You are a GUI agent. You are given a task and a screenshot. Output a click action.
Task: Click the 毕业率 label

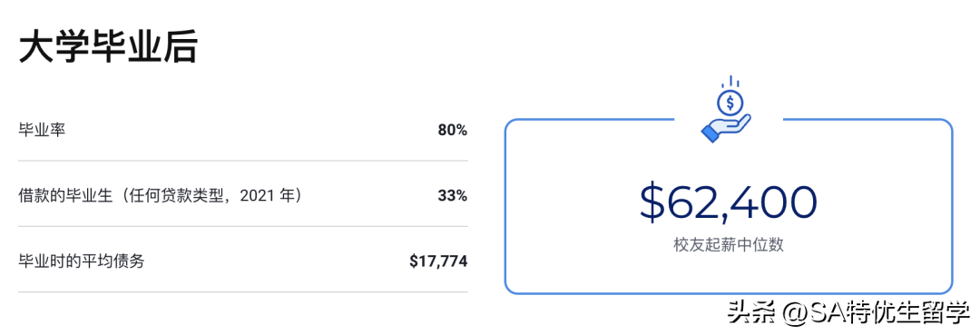[x=42, y=131]
